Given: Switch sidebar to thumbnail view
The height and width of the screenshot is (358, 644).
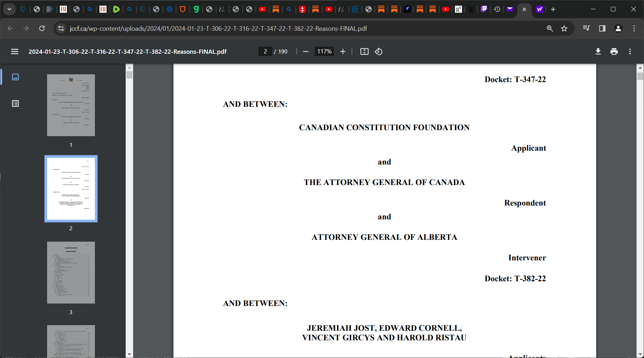Looking at the screenshot, I should (x=15, y=77).
